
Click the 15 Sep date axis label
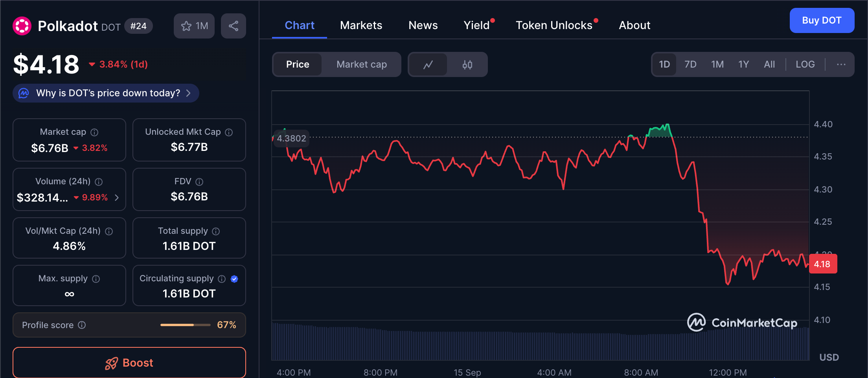click(x=467, y=372)
